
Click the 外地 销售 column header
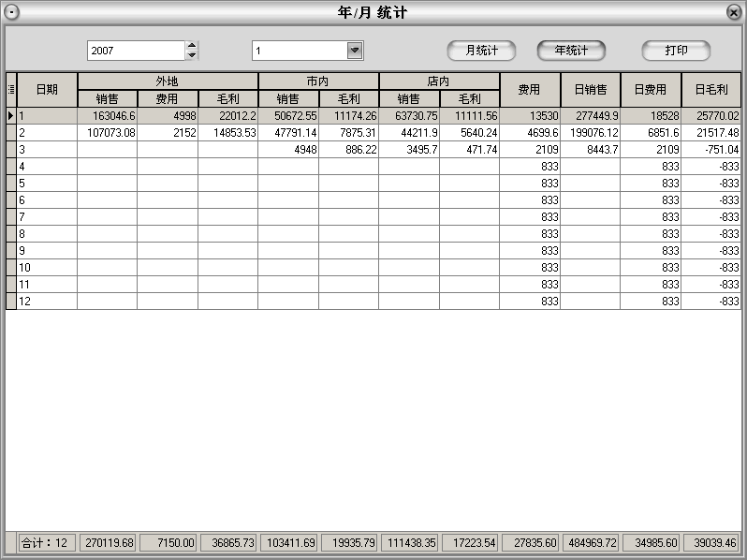point(108,98)
